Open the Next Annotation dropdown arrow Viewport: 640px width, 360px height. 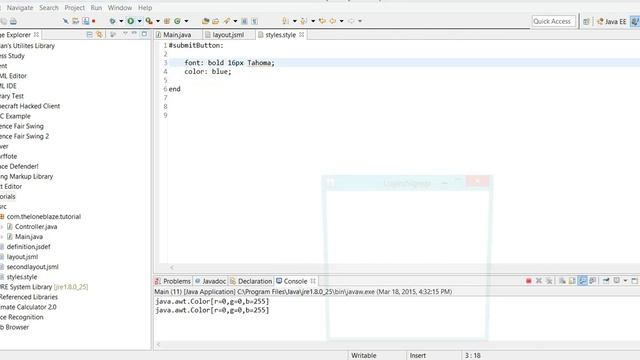(x=294, y=21)
